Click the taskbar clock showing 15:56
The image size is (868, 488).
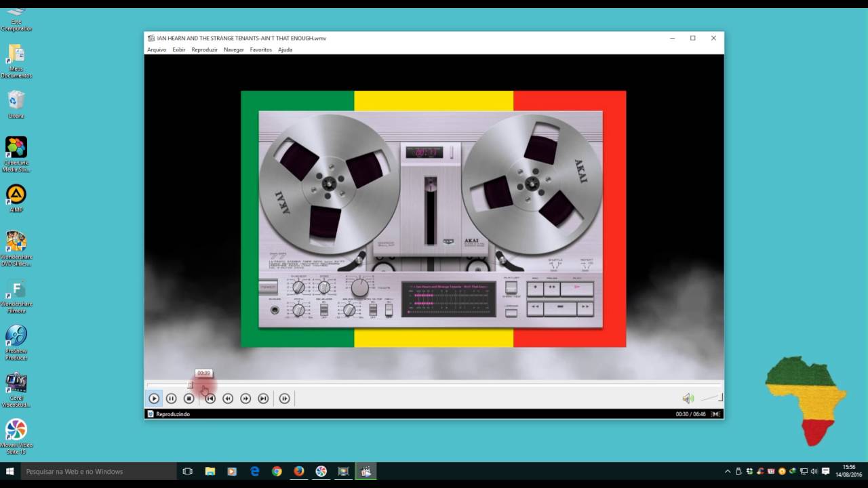849,471
